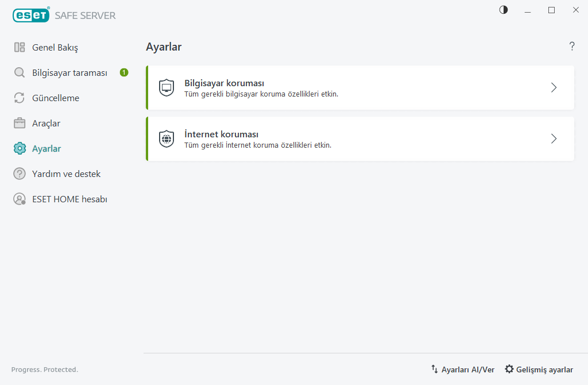The width and height of the screenshot is (588, 385).
Task: Click the Genel Bakış dashboard icon
Action: coord(20,47)
